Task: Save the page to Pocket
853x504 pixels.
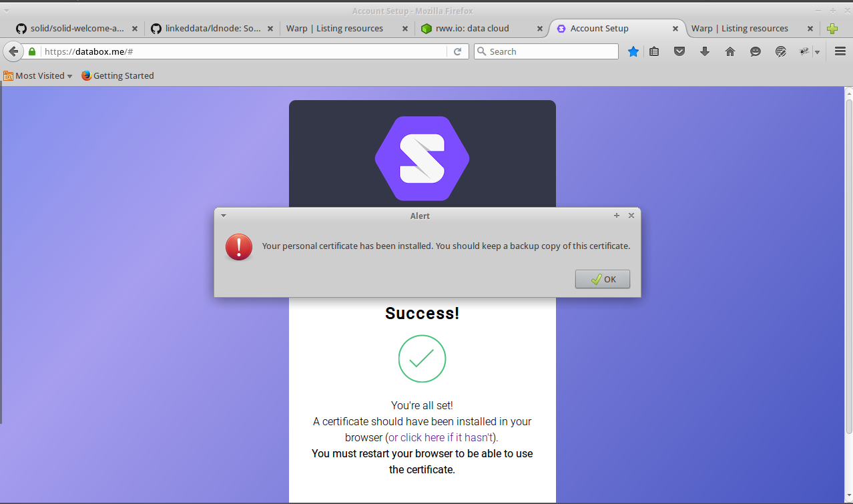Action: [x=679, y=51]
